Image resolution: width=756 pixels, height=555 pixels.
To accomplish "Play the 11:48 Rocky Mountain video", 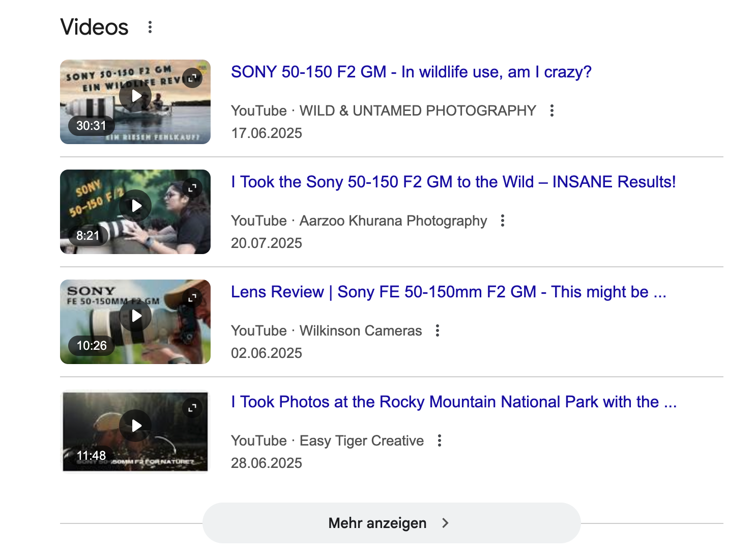I will pyautogui.click(x=135, y=426).
